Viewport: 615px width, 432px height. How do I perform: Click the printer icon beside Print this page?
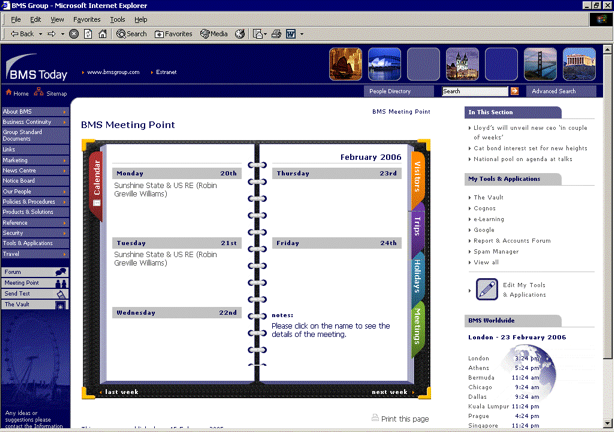pyautogui.click(x=374, y=419)
